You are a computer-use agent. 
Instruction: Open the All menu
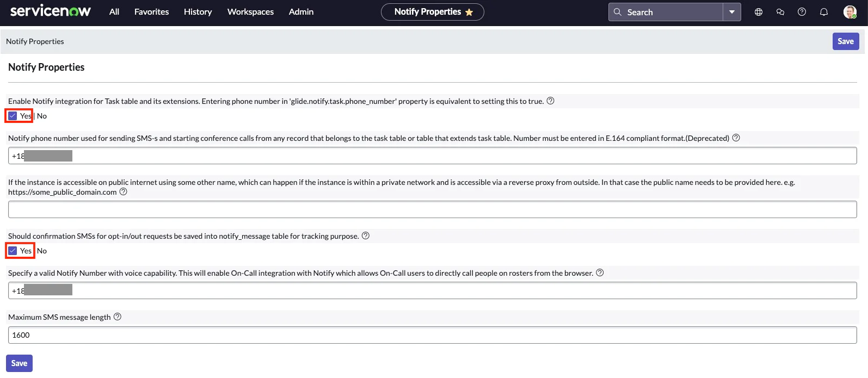pos(114,12)
